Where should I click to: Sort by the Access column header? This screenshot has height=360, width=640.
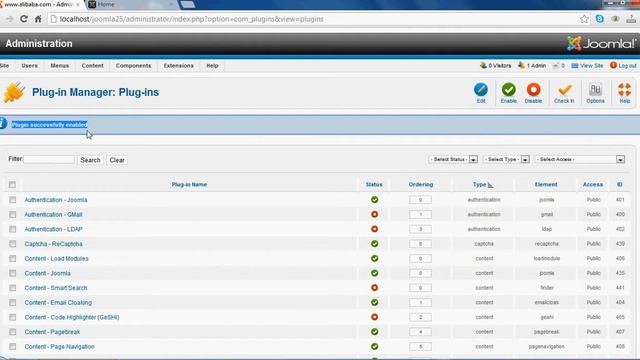click(x=593, y=184)
